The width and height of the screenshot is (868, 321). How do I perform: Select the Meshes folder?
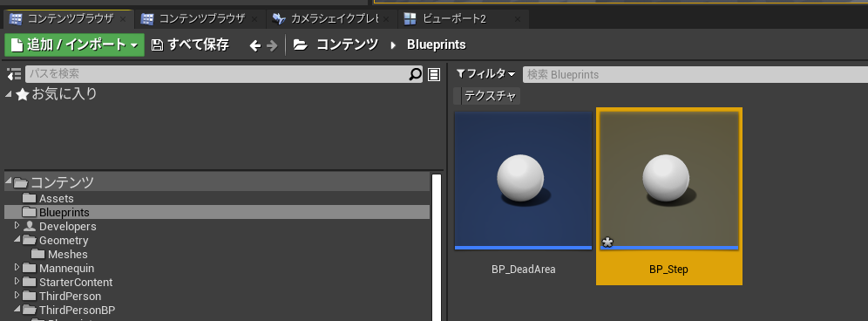[67, 254]
